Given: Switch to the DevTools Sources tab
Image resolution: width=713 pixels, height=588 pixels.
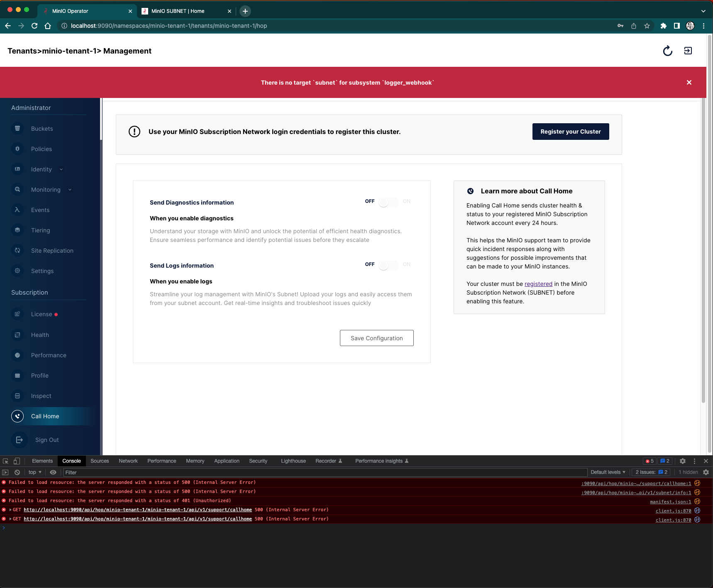Looking at the screenshot, I should (100, 461).
